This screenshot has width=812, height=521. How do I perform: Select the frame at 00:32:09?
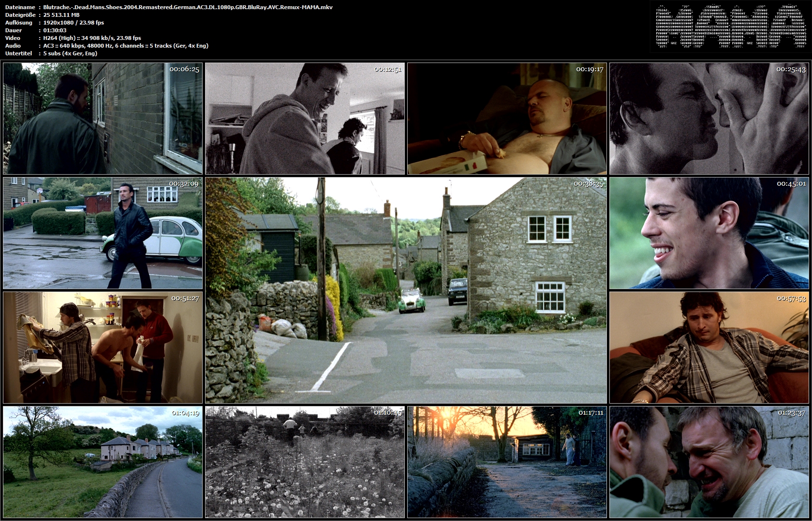pos(103,233)
